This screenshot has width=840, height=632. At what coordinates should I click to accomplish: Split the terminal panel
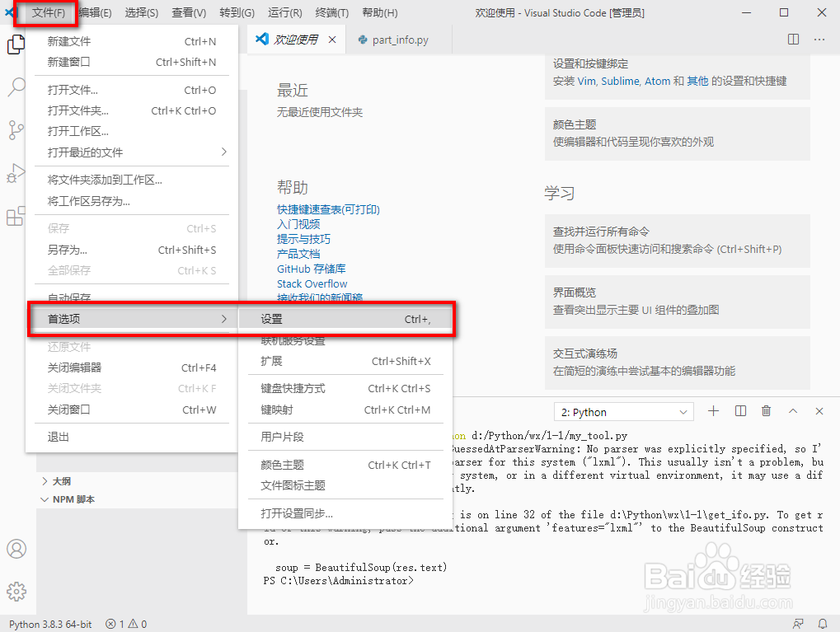tap(740, 411)
